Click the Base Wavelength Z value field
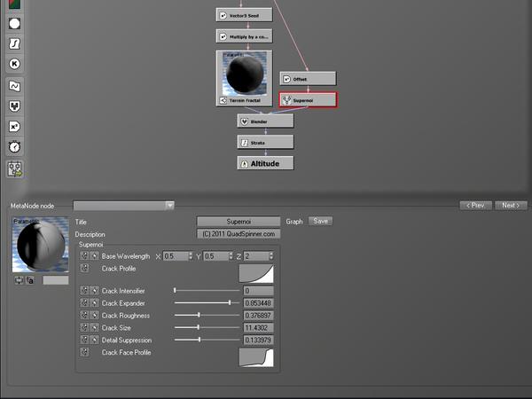The height and width of the screenshot is (399, 532). (256, 256)
